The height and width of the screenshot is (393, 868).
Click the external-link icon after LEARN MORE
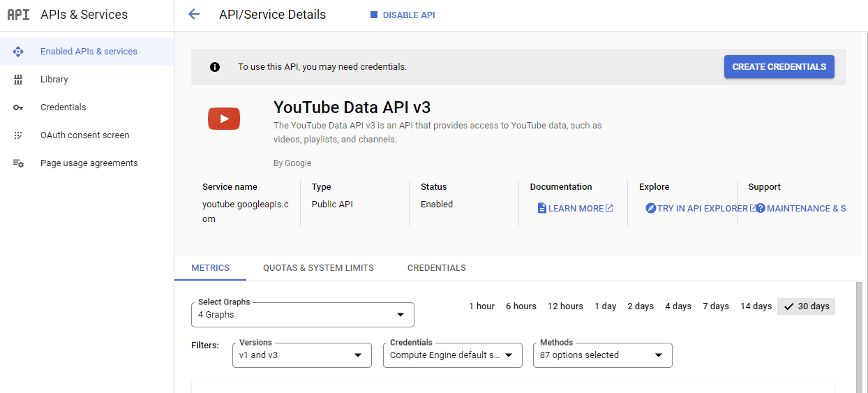click(x=609, y=208)
